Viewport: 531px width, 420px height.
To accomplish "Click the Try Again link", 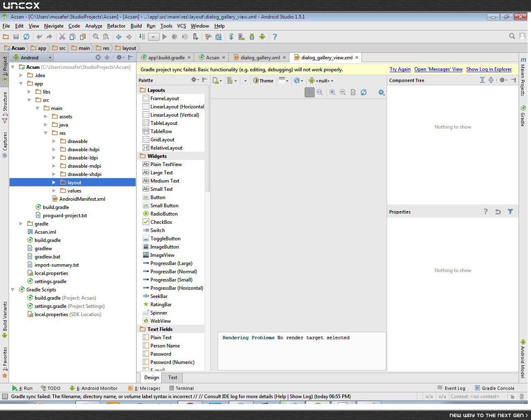I will (x=400, y=69).
